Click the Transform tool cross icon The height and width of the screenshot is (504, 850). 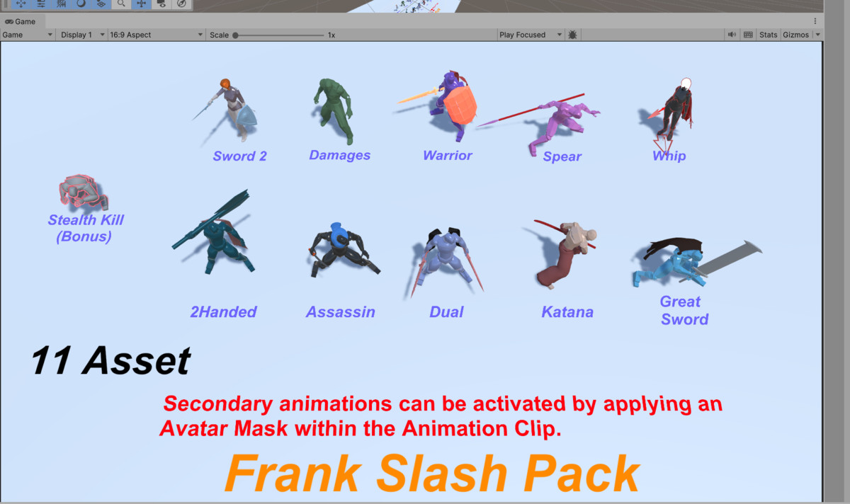pos(142,4)
